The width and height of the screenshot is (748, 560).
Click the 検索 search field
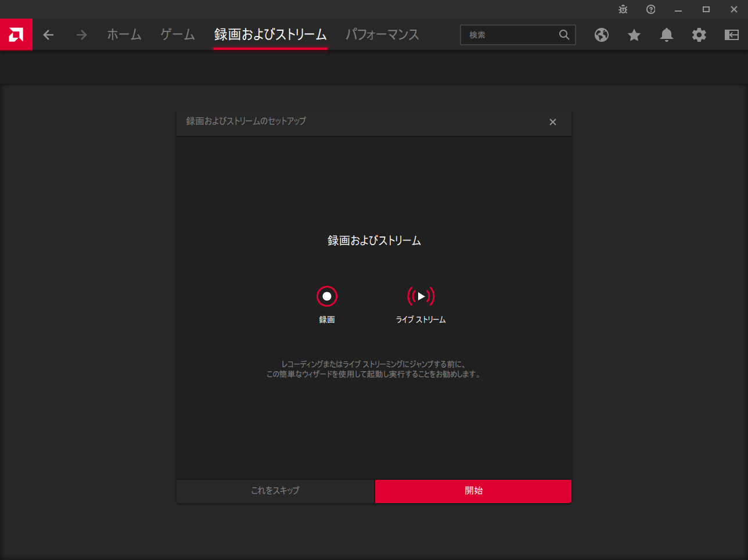click(x=518, y=35)
